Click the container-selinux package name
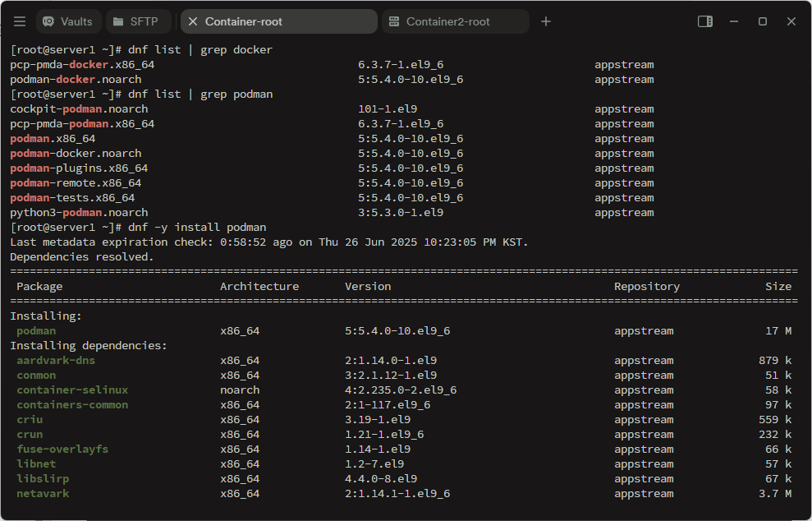Image resolution: width=812 pixels, height=521 pixels. tap(72, 390)
